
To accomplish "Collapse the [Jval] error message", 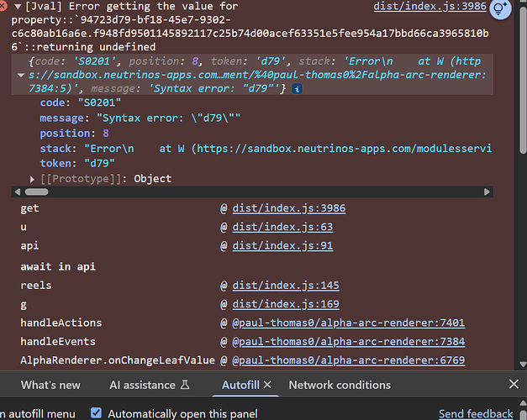I will point(18,7).
